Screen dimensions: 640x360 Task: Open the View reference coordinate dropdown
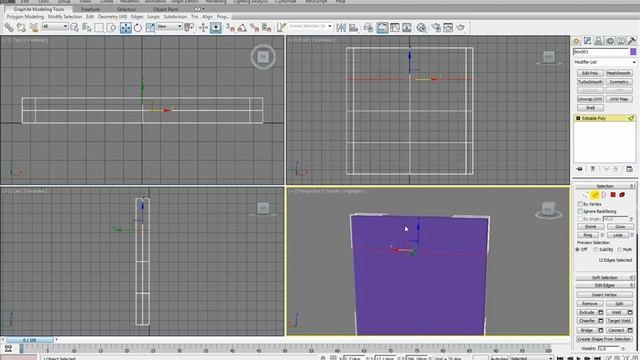[x=169, y=26]
